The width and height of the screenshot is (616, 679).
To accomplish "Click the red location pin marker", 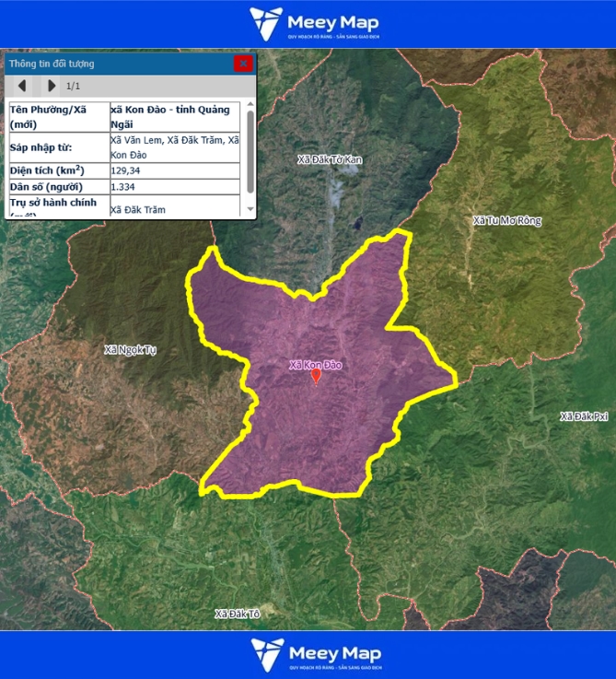I will 316,376.
